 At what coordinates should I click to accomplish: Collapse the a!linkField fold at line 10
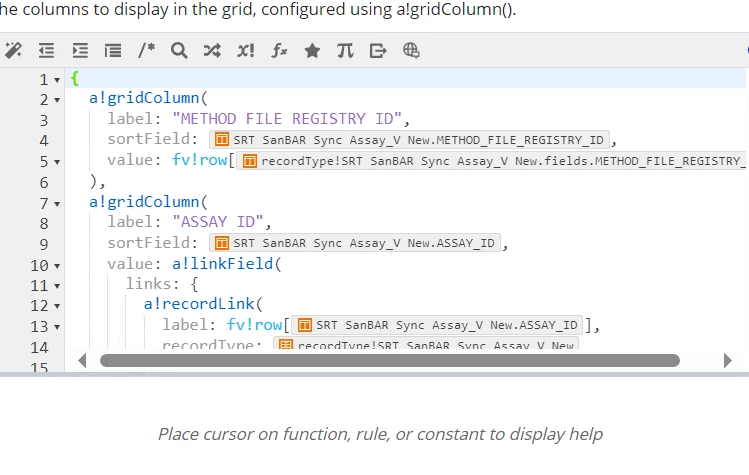(57, 266)
